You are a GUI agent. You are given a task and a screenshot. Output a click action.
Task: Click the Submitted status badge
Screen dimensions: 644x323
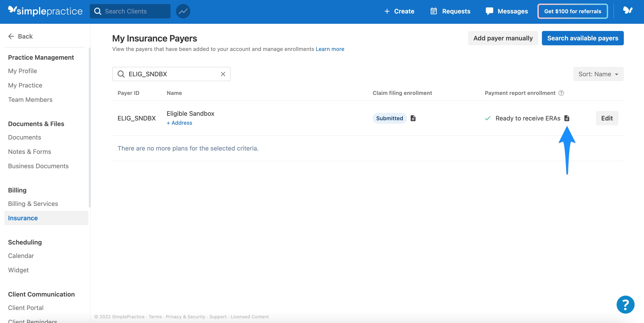click(389, 118)
